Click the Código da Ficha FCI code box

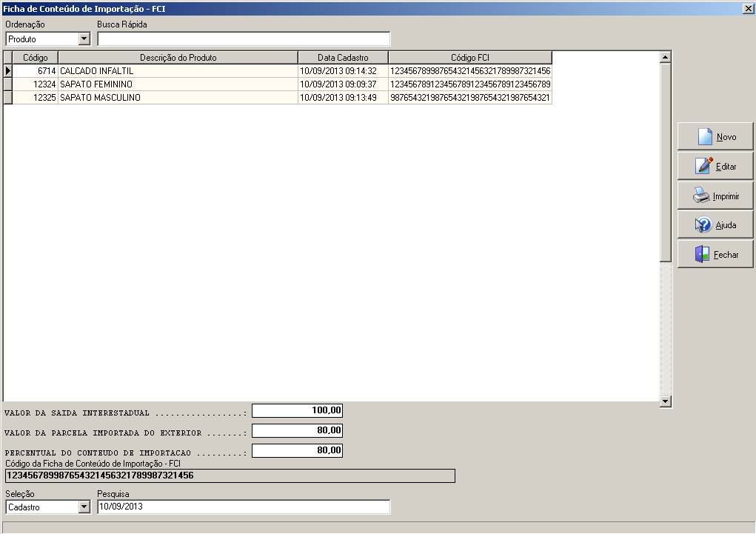coord(230,475)
